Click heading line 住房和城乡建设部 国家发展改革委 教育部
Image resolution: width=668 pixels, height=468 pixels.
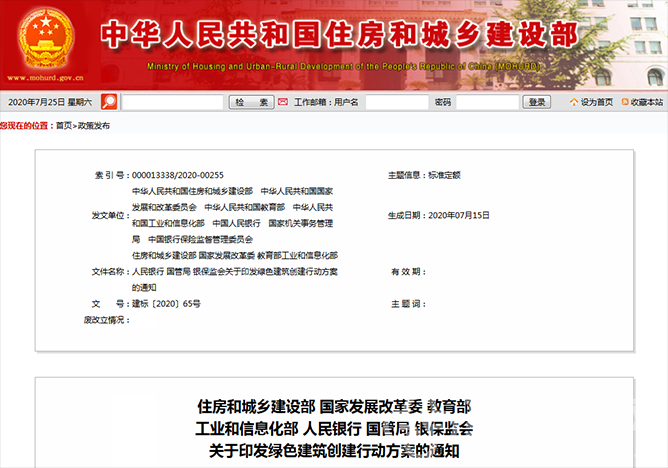point(334,407)
